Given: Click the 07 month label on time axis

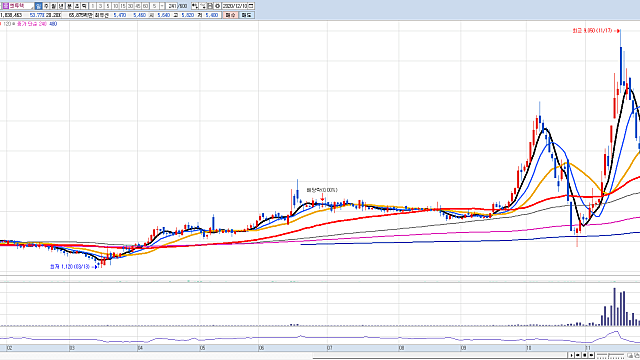Looking at the screenshot, I should pos(330,348).
